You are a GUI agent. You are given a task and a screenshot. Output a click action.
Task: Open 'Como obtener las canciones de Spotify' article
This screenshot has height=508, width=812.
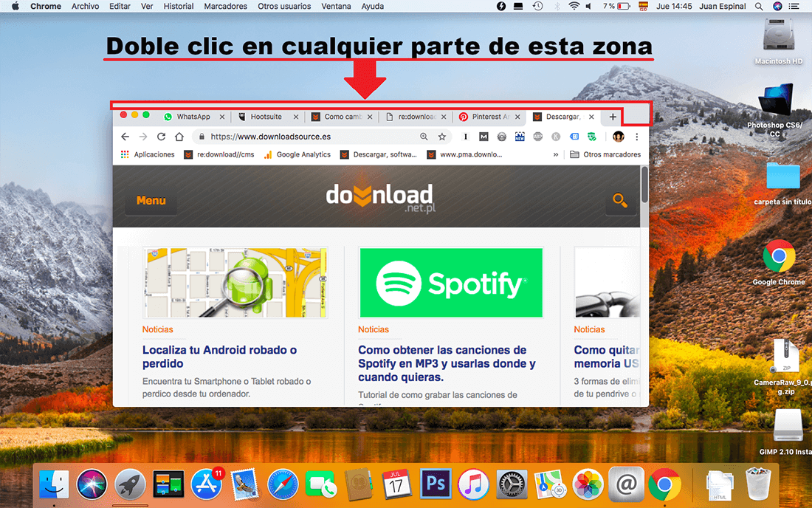(x=447, y=363)
